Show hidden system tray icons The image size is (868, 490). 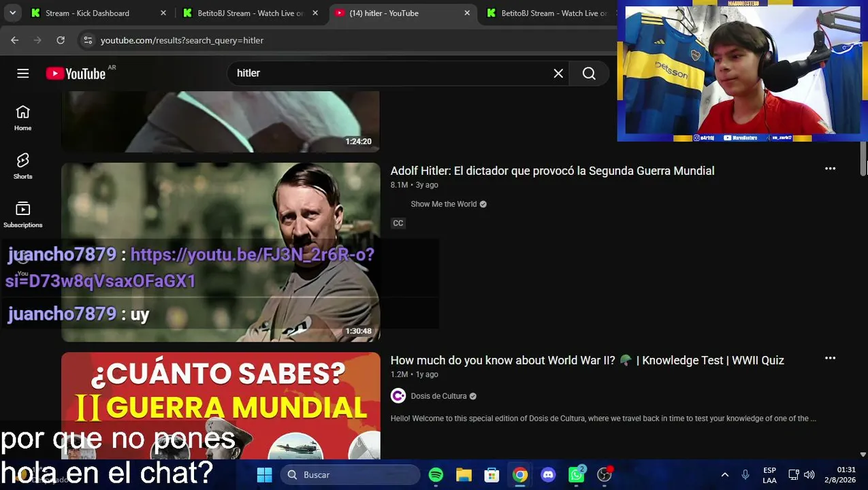tap(725, 475)
